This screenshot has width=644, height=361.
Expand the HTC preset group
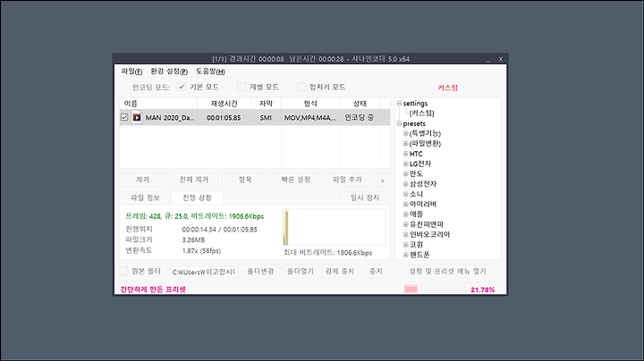point(405,154)
